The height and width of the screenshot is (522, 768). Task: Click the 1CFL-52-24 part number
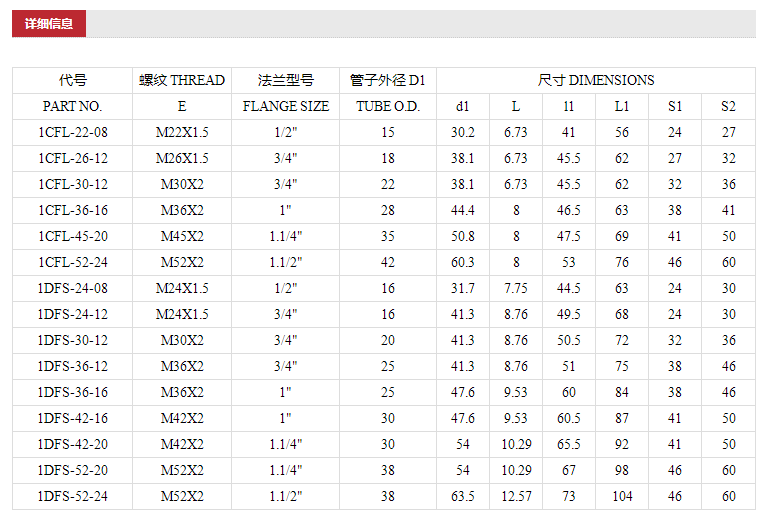(73, 262)
